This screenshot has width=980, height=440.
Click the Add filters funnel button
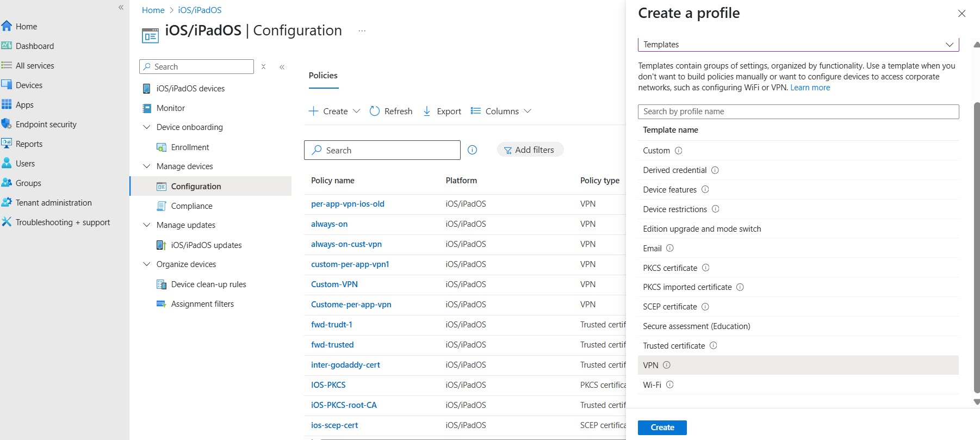pyautogui.click(x=530, y=150)
